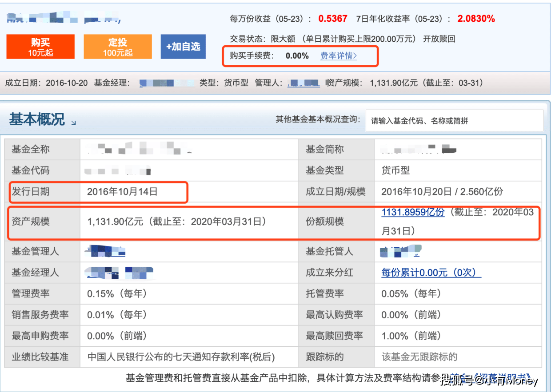Viewport: 551px width, 392px height.
Task: Click the small arrow icon beside 基本概况
Action: [73, 122]
